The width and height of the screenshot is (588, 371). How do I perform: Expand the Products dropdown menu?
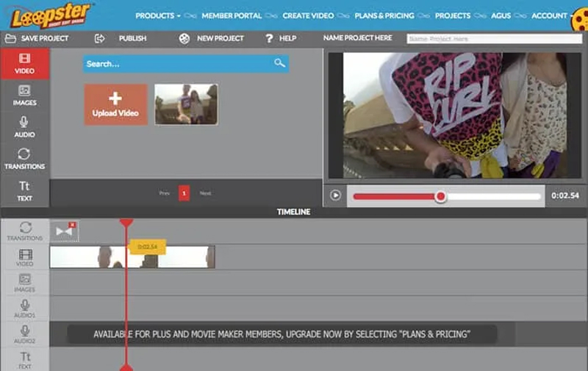click(x=158, y=15)
